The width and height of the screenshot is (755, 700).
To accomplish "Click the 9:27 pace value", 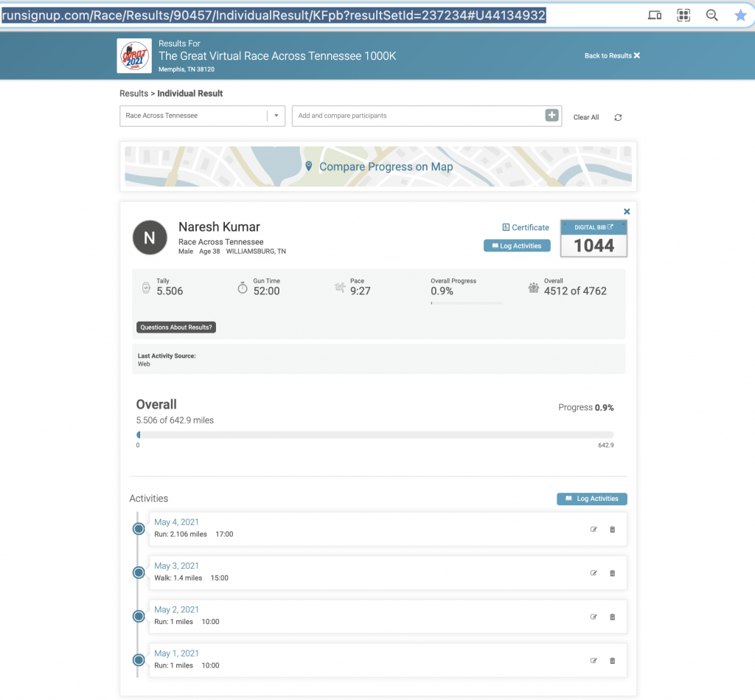I will coord(360,291).
